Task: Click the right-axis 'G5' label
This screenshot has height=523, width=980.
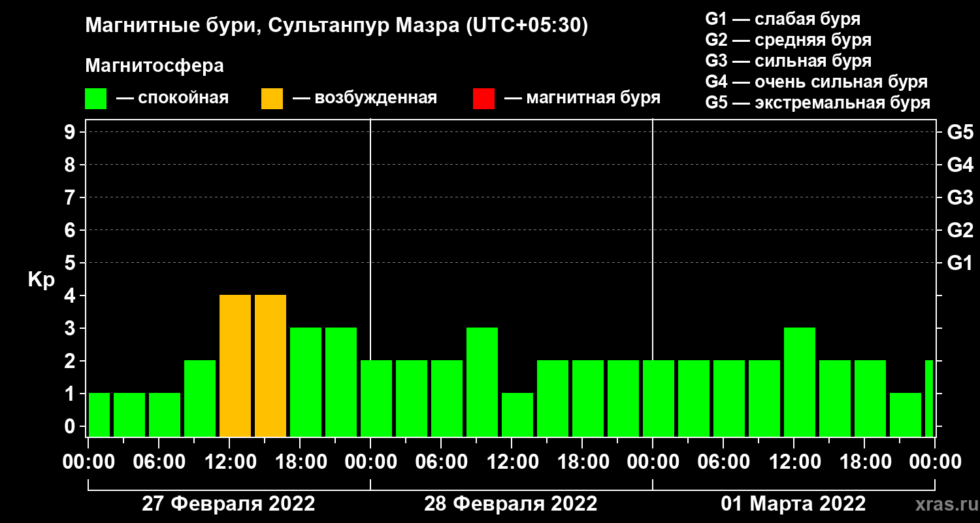Action: click(960, 132)
